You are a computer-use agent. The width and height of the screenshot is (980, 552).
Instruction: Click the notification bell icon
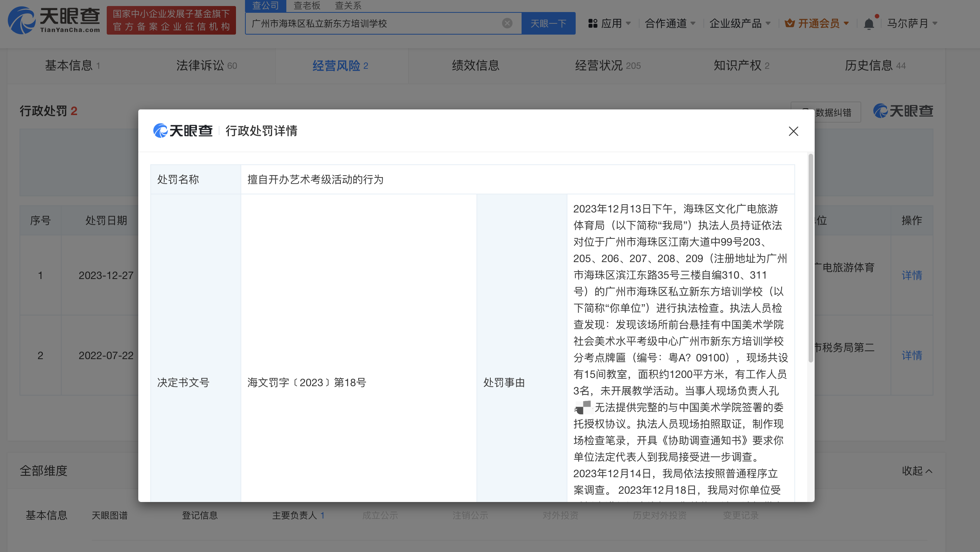[868, 24]
